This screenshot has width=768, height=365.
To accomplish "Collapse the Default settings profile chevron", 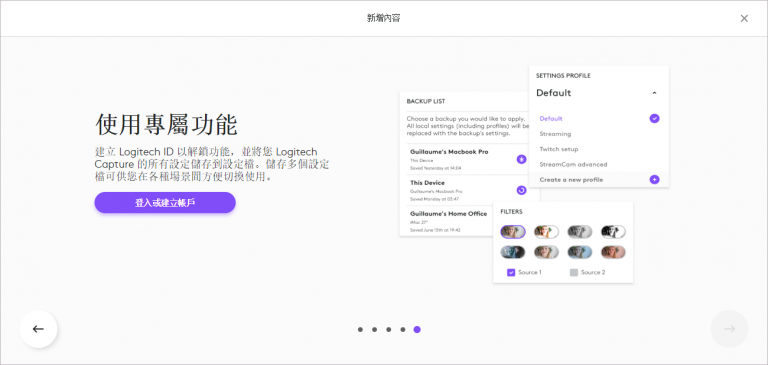I will [654, 93].
